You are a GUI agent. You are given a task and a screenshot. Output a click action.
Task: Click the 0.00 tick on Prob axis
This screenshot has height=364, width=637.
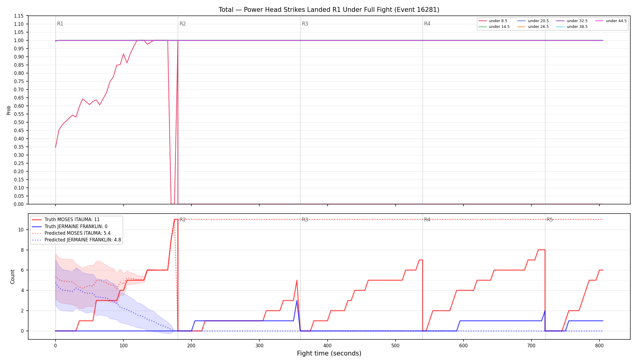point(19,204)
